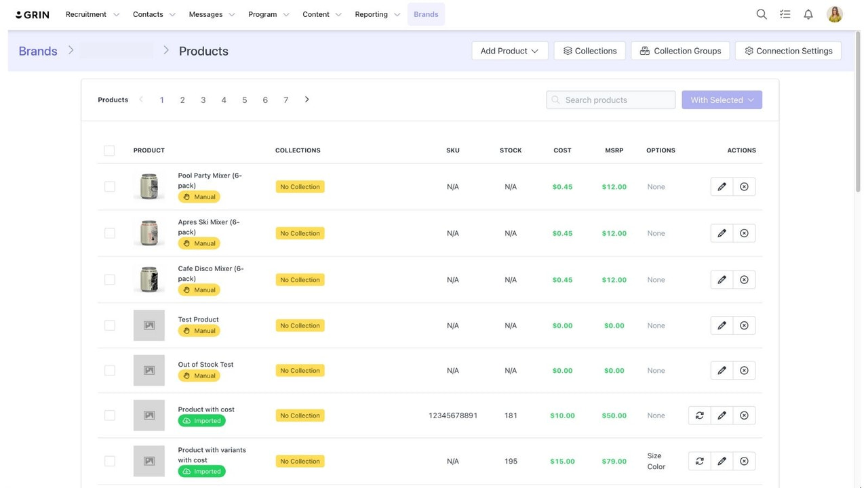Open the Brands breadcrumb link
868x488 pixels.
(37, 50)
